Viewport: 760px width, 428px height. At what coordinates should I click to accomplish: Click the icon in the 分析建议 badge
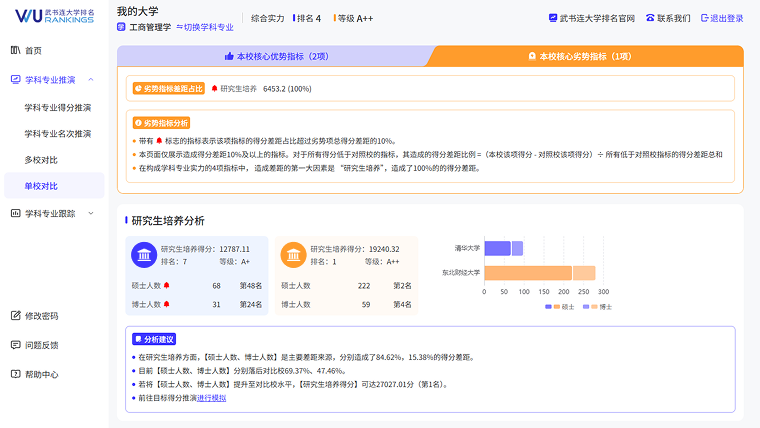click(x=139, y=339)
